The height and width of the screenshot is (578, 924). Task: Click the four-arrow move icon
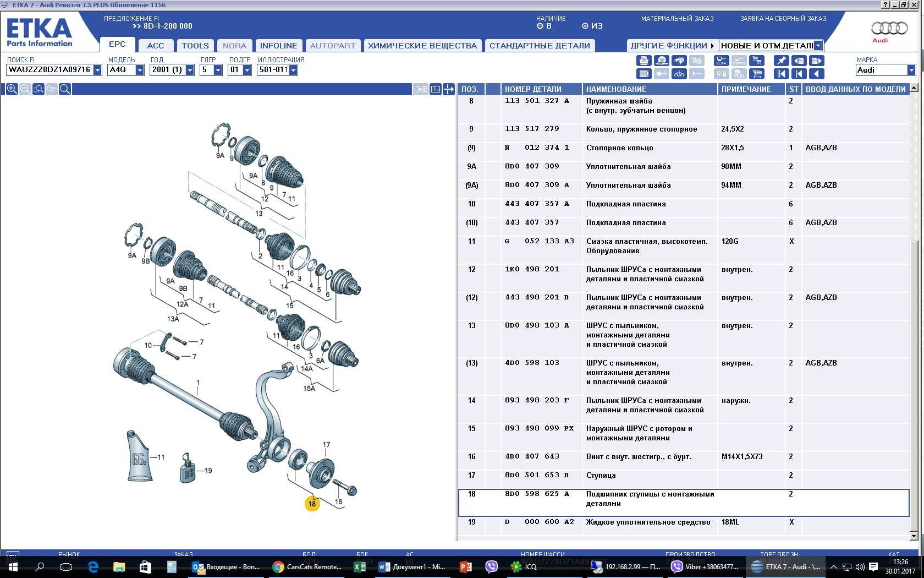449,89
